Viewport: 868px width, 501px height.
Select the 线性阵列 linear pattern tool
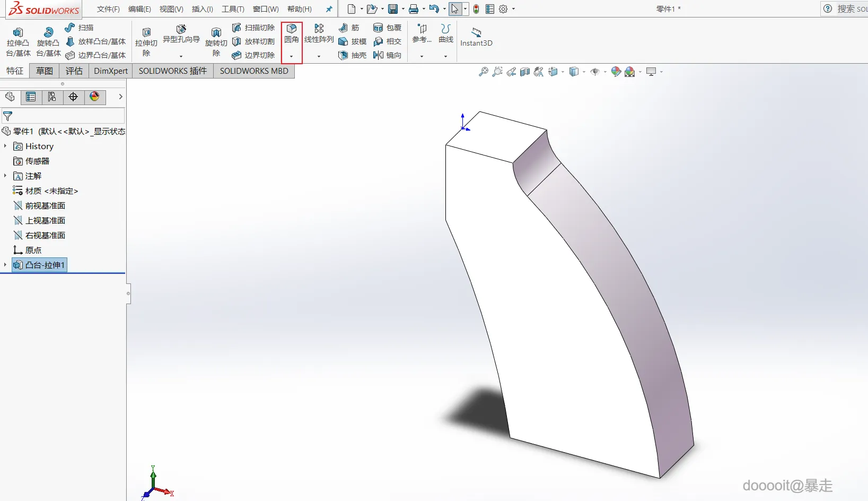pyautogui.click(x=319, y=33)
